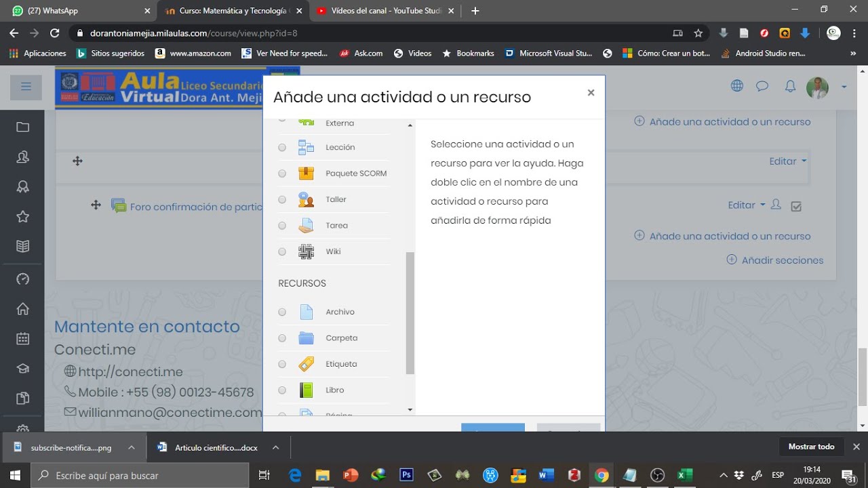Select the Lección radio button
This screenshot has height=488, width=868.
(282, 148)
